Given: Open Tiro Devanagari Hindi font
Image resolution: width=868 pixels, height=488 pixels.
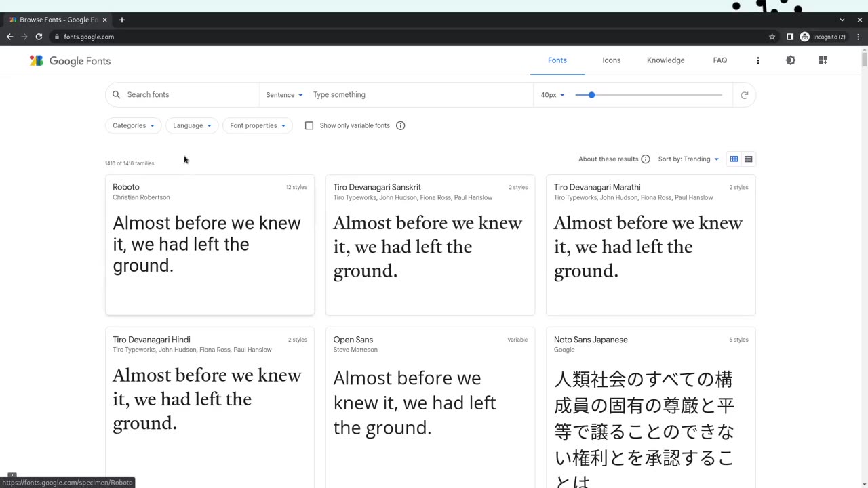Looking at the screenshot, I should [x=210, y=407].
